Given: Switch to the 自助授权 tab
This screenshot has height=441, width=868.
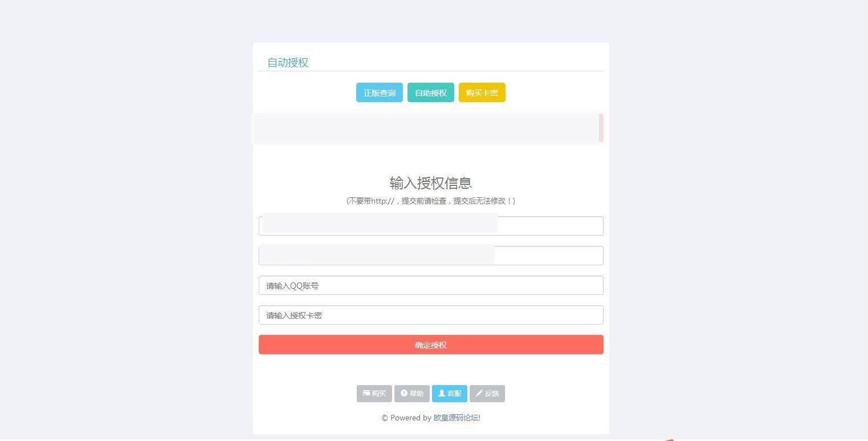Looking at the screenshot, I should tap(430, 92).
